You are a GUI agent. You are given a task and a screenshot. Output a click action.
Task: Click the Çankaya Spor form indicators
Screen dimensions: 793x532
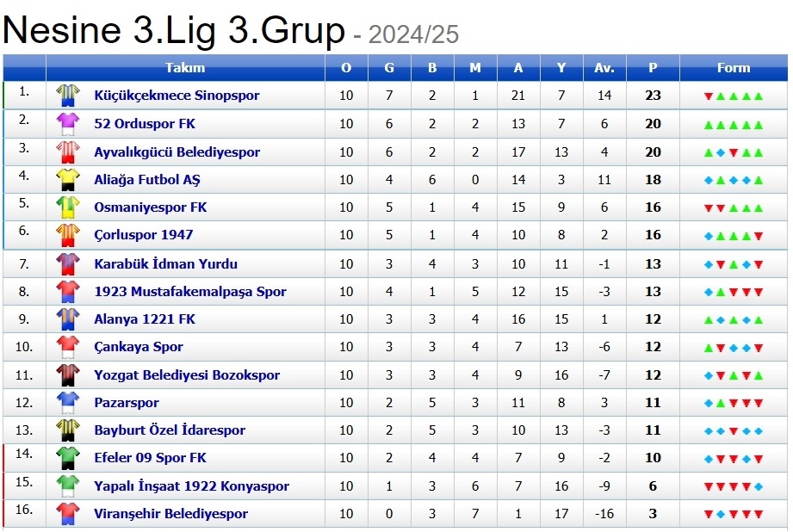point(734,348)
